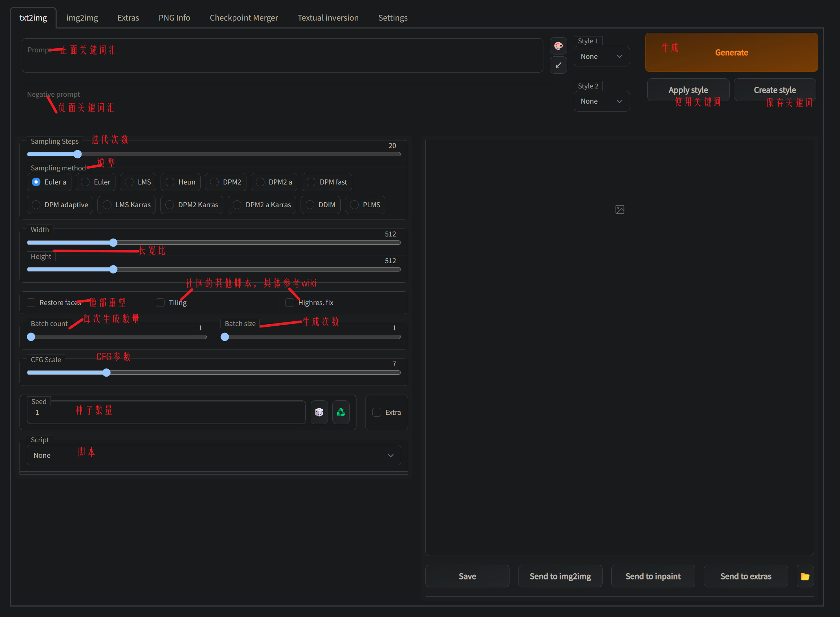Choose the DPM2 sampler
The height and width of the screenshot is (617, 840).
click(226, 182)
